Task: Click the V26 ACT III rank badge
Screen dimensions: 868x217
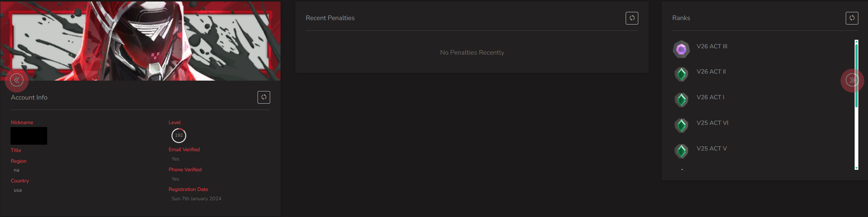Action: pyautogui.click(x=681, y=49)
